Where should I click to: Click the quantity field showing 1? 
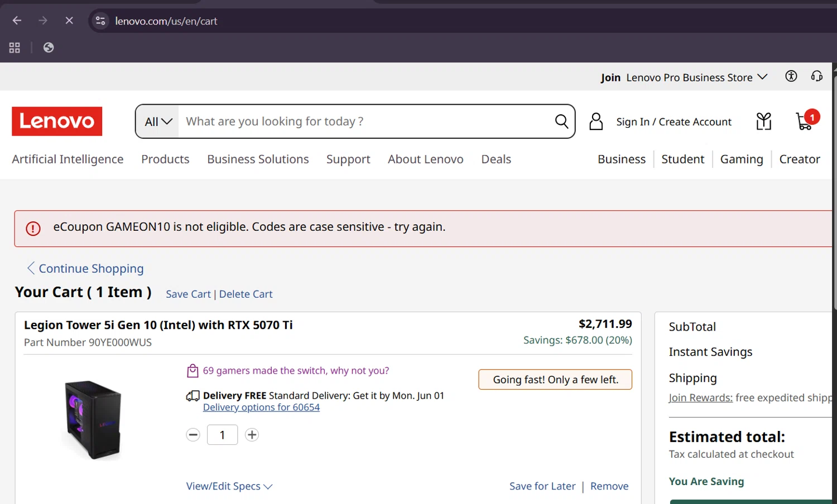click(222, 435)
